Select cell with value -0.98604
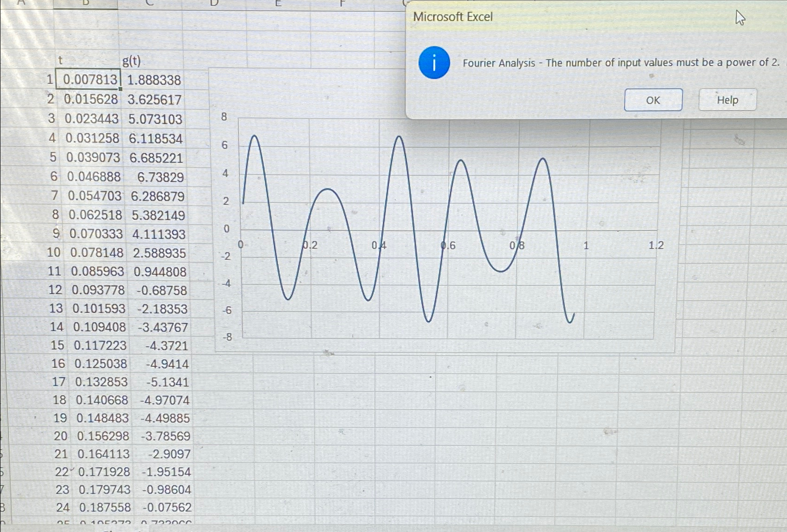This screenshot has width=787, height=532. tap(166, 490)
